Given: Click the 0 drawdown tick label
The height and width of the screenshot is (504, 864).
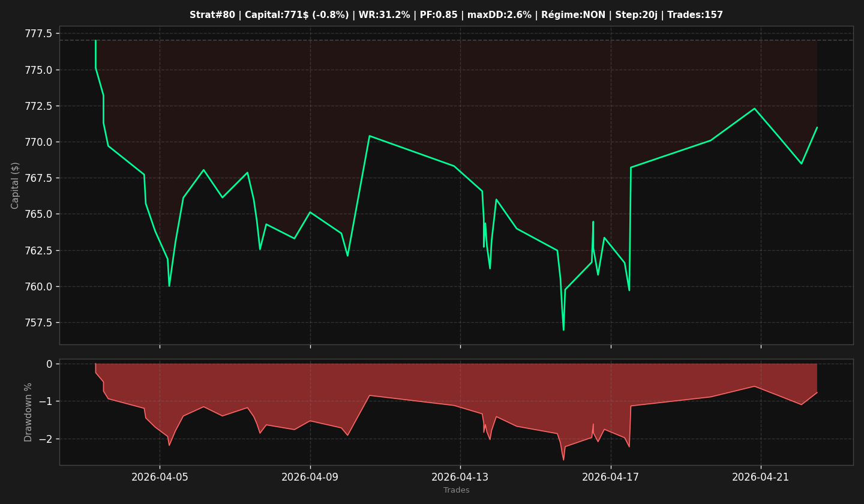Looking at the screenshot, I should (x=50, y=364).
